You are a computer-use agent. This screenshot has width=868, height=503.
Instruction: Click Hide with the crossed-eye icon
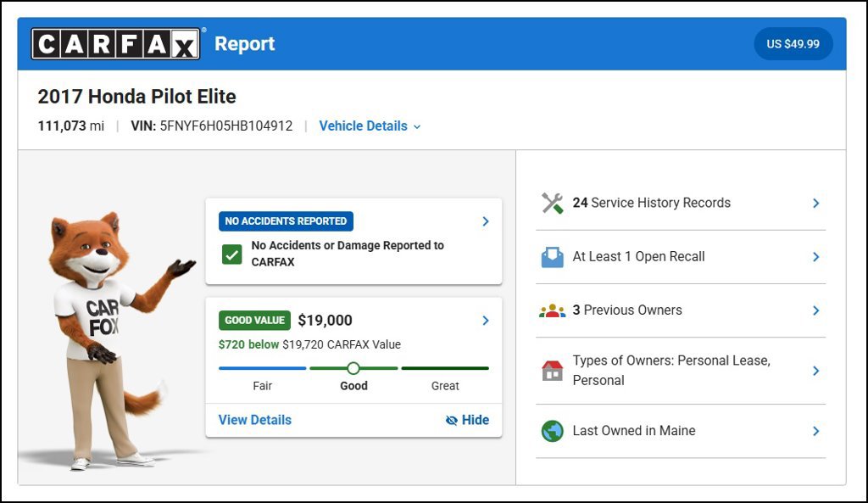[x=467, y=420]
